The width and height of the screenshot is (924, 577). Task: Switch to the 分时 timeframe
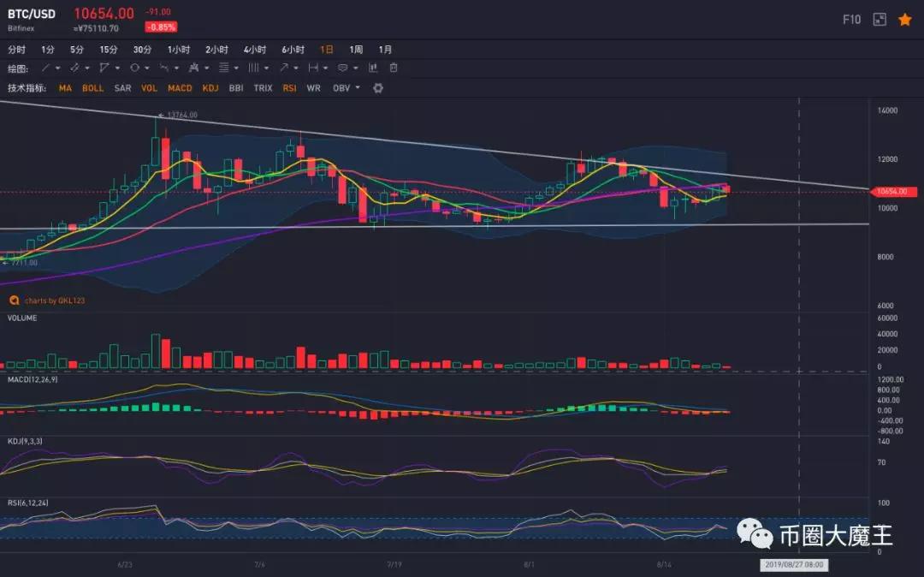click(x=16, y=50)
